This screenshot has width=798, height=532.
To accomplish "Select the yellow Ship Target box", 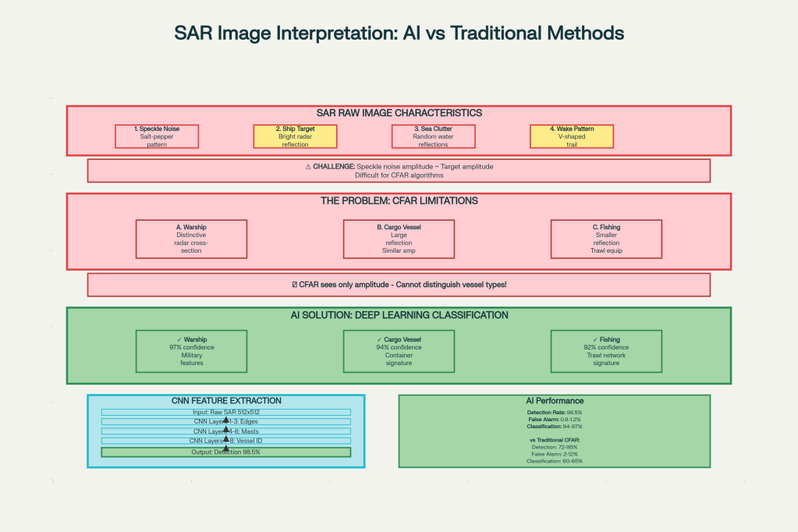I will click(x=295, y=137).
